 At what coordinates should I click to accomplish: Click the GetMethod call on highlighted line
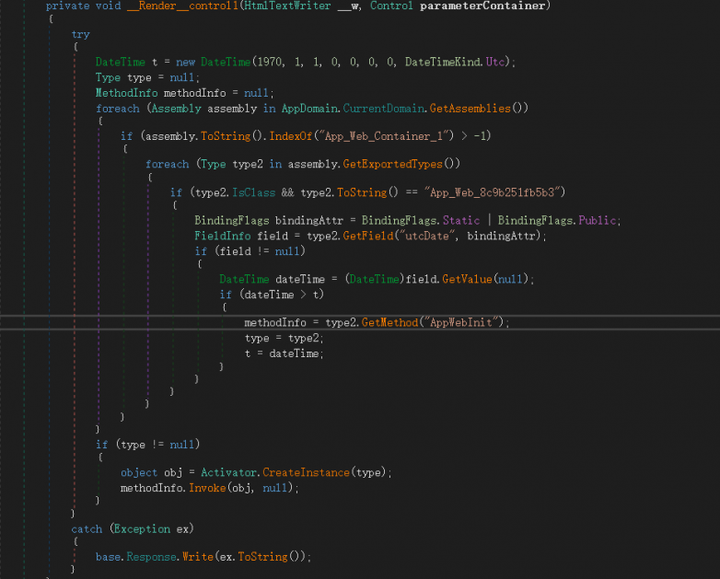tap(390, 323)
